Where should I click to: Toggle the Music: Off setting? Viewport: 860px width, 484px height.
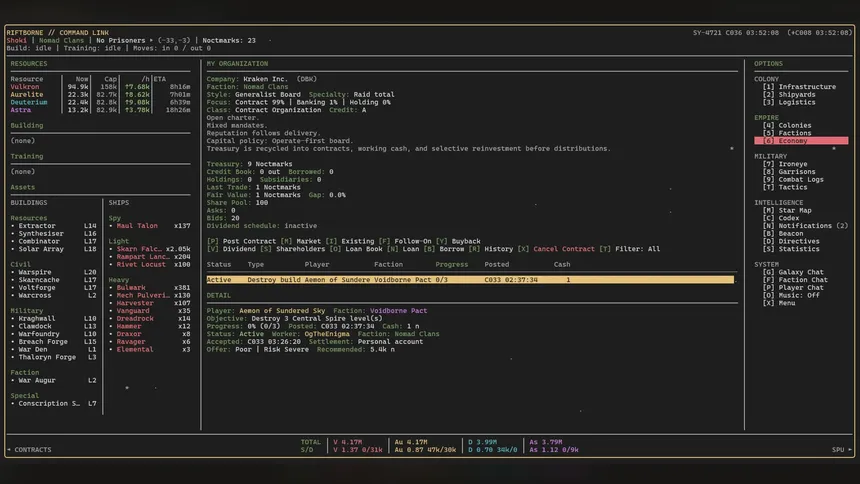(x=791, y=295)
